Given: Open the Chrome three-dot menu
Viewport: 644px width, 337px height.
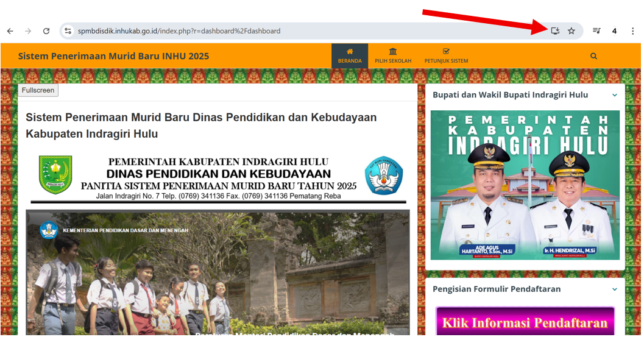Looking at the screenshot, I should tap(632, 31).
